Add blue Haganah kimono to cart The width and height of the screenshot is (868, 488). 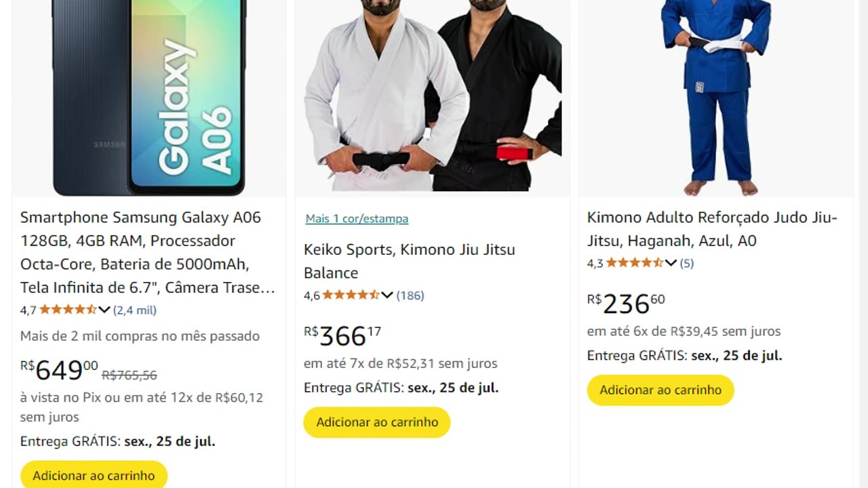point(660,390)
